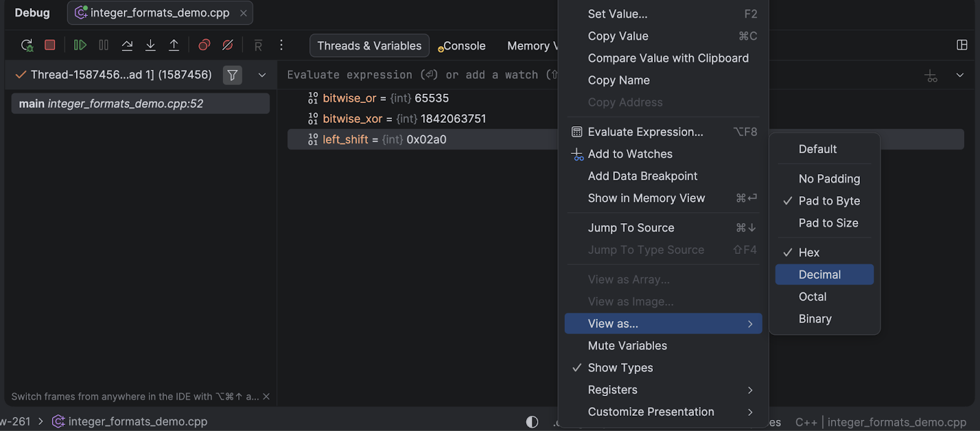Click the thread filter funnel icon

pos(232,75)
